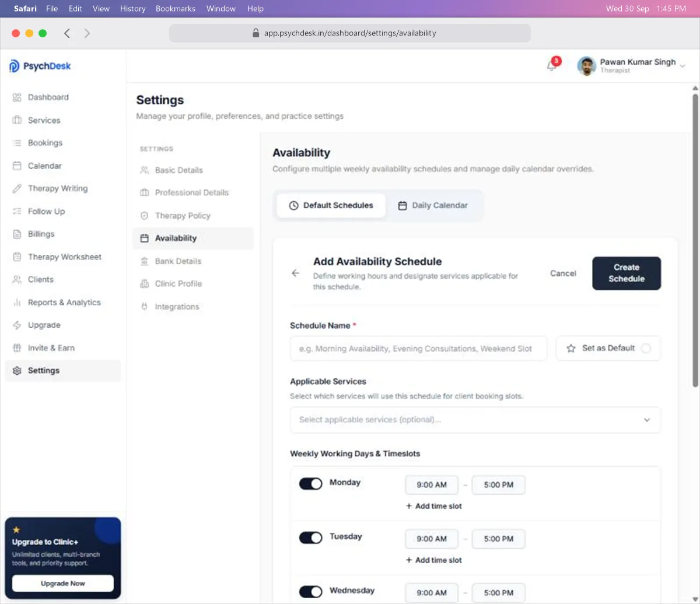Click the PsychDesk logo
Viewport: 700px width, 604px height.
pos(40,66)
